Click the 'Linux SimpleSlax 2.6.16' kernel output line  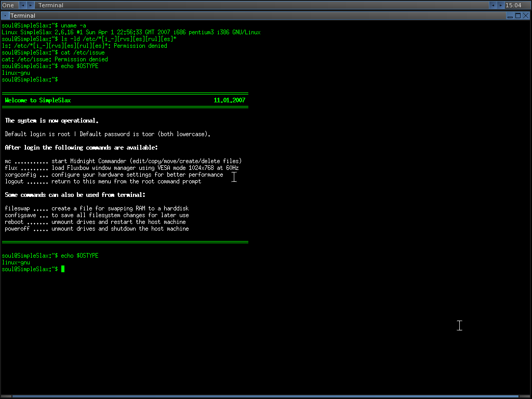pos(131,32)
